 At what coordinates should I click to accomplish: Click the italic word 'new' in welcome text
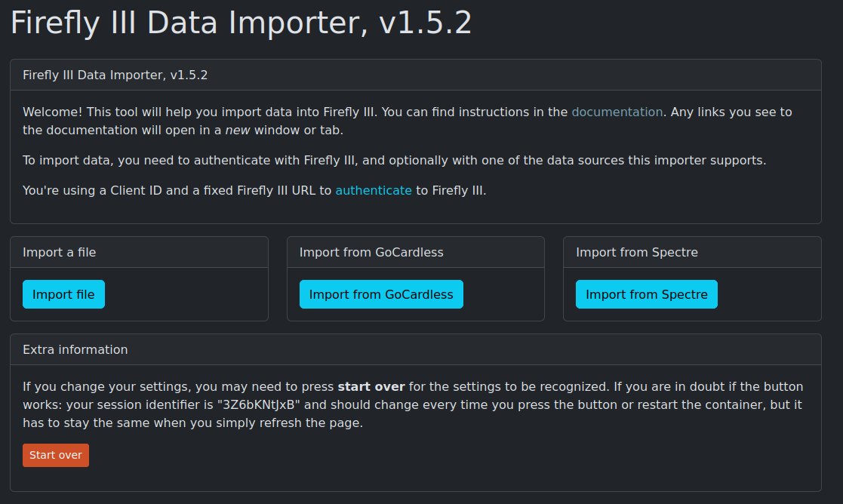click(x=238, y=130)
